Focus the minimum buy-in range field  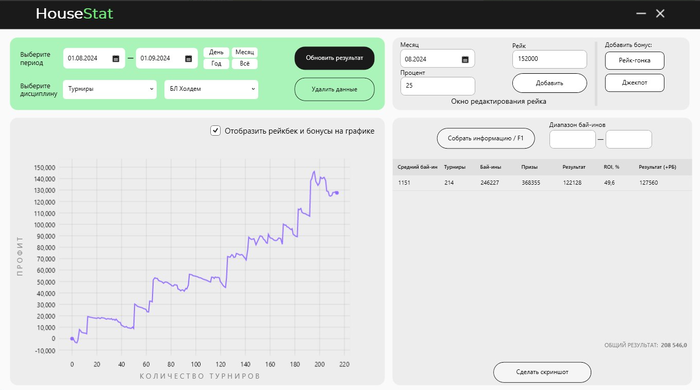(572, 139)
